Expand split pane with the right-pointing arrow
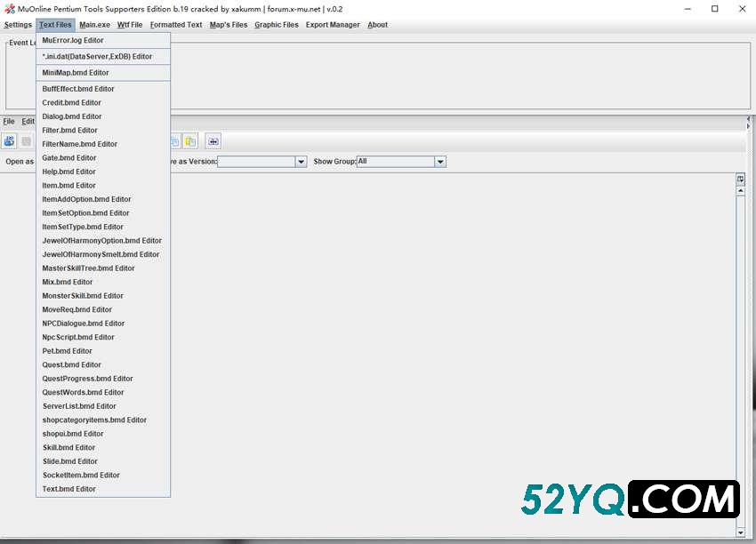 pos(748,126)
